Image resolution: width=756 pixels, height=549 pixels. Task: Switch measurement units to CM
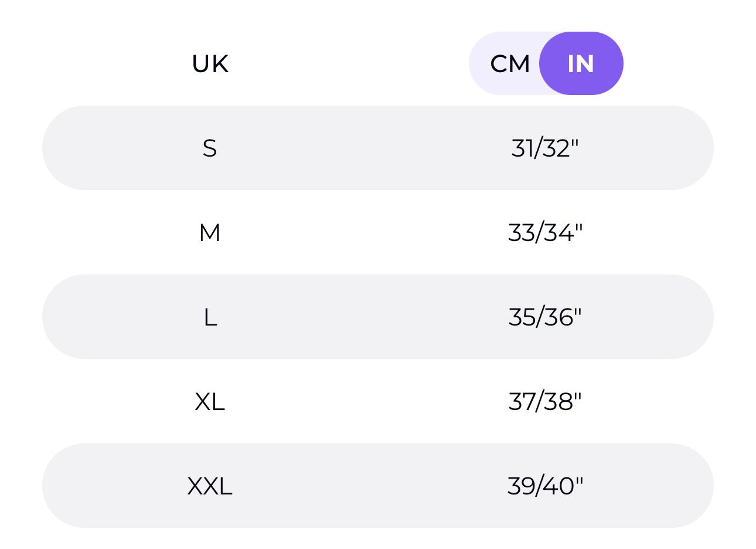(x=509, y=64)
